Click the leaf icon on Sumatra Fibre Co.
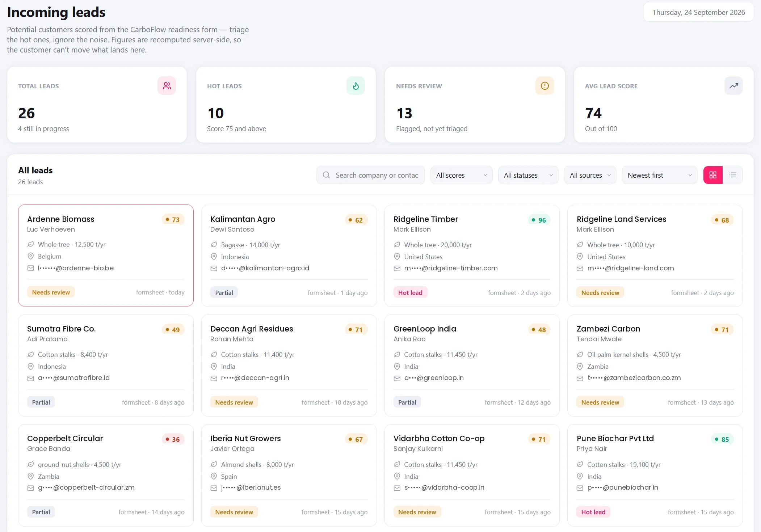The width and height of the screenshot is (761, 532). [x=31, y=355]
